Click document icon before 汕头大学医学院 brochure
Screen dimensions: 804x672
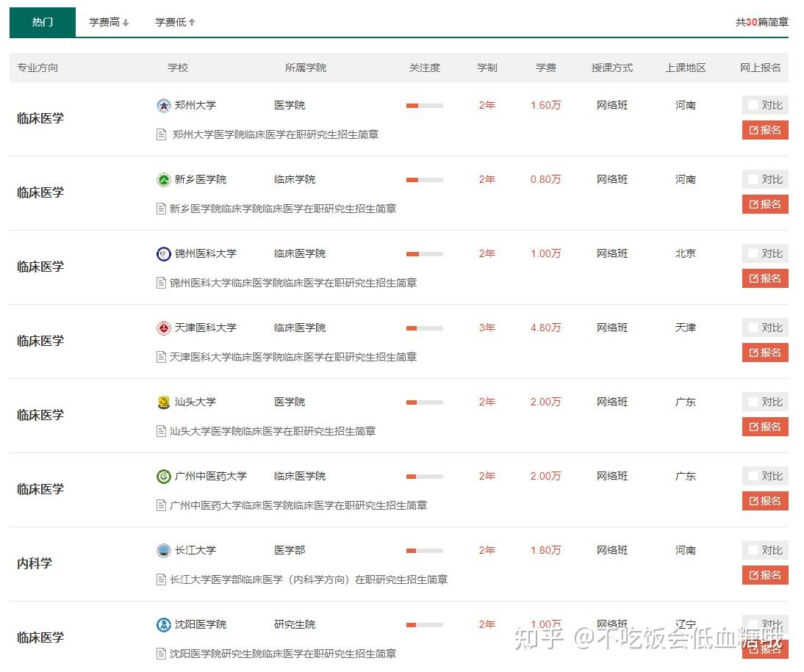(161, 431)
